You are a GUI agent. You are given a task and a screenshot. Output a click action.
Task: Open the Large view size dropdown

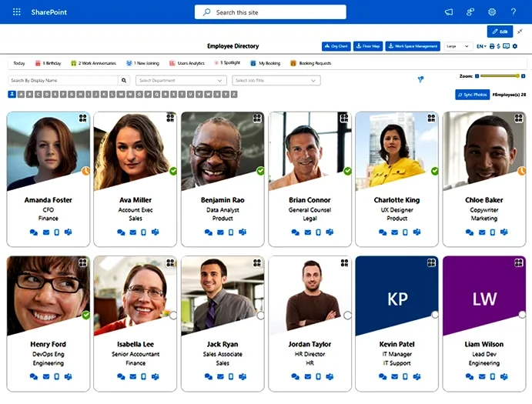click(x=458, y=46)
